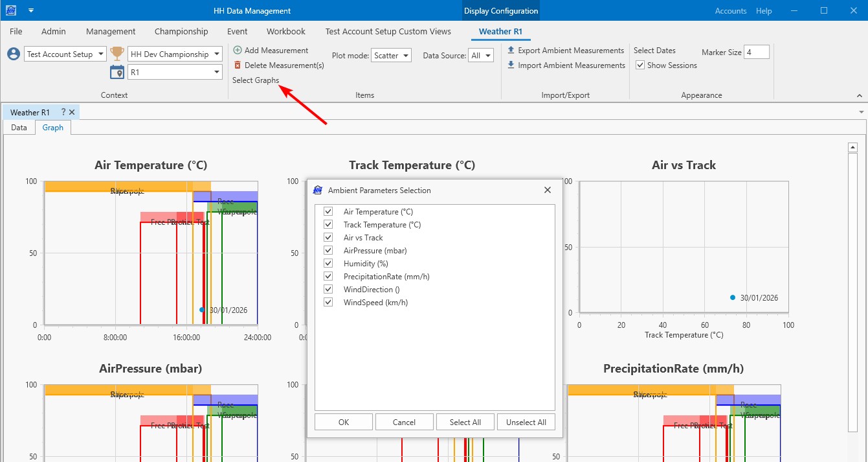Screen dimensions: 868x462
Task: Open the Plot mode Scatter dropdown
Action: (392, 56)
